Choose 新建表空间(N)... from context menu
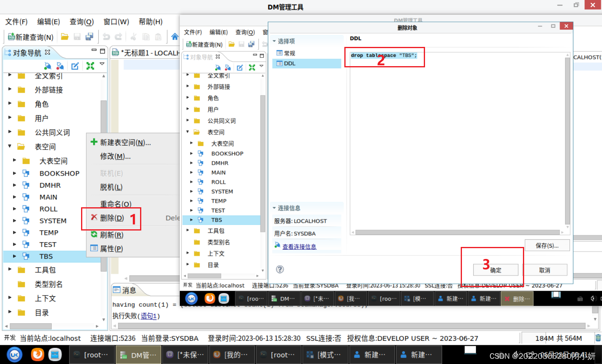The image size is (602, 364). pos(125,142)
